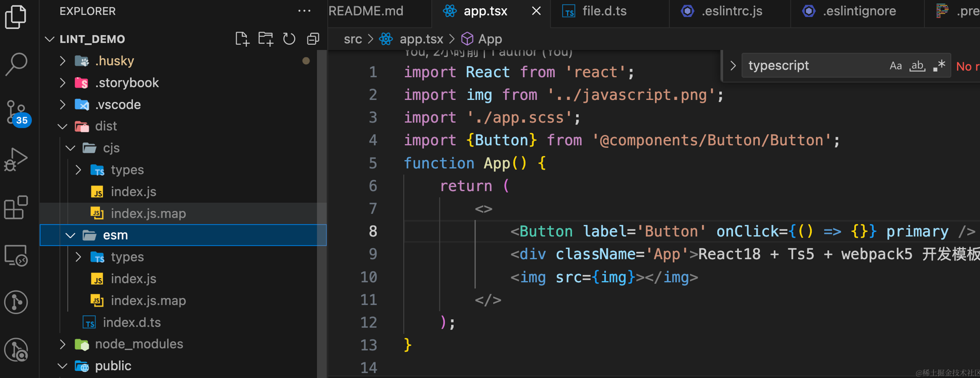Click '../javascript.png' import path text

point(631,95)
